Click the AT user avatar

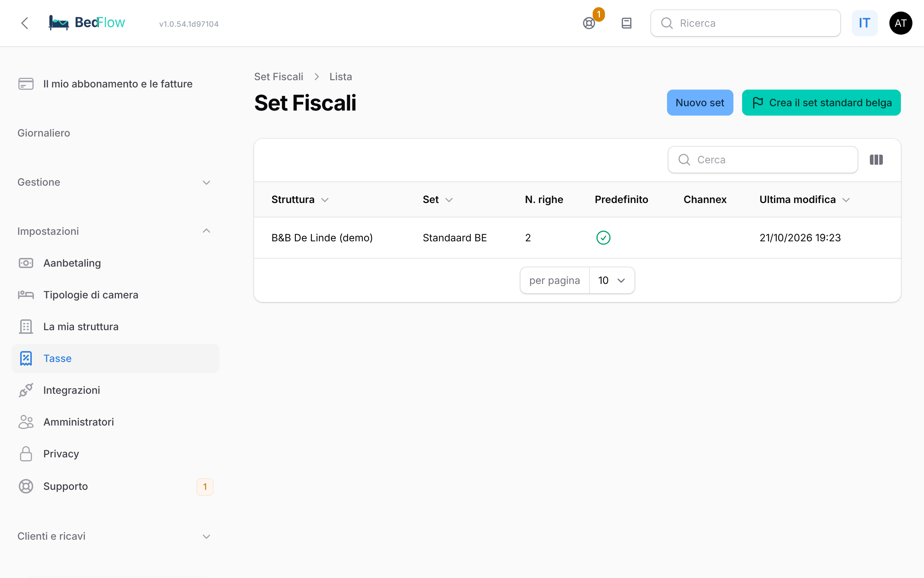point(901,23)
